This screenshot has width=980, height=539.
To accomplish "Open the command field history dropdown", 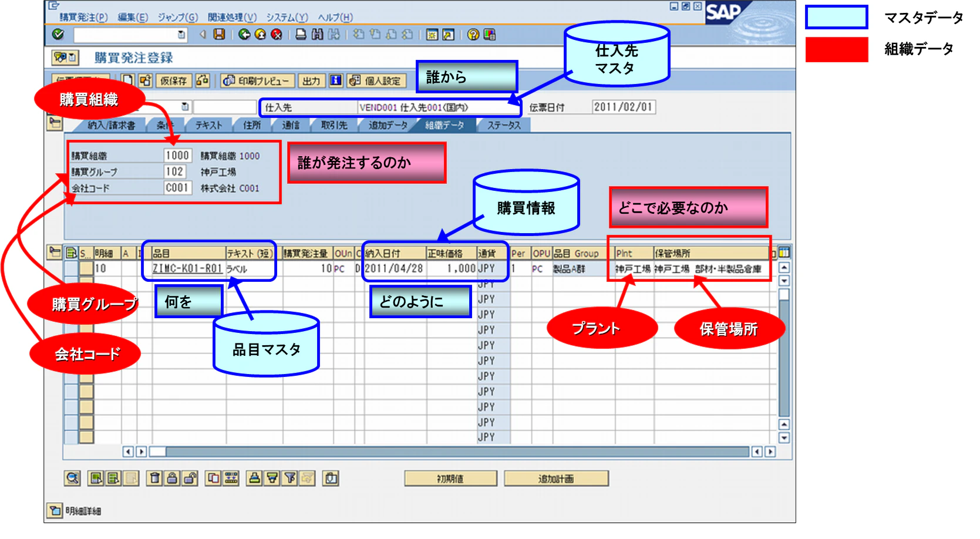I will point(181,35).
